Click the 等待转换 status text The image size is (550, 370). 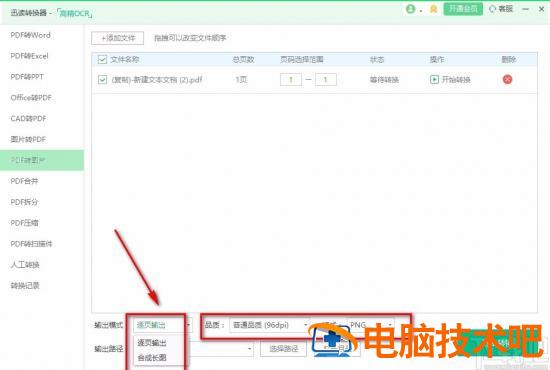point(384,80)
